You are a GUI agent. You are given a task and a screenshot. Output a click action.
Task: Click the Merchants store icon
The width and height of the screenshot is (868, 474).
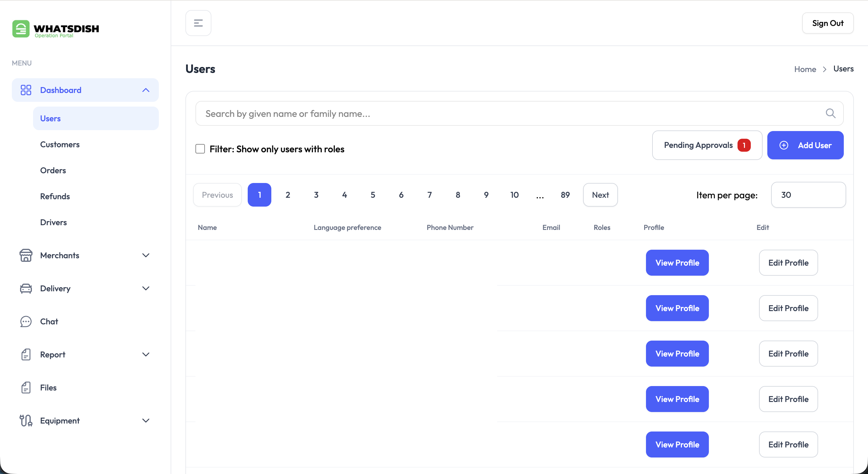point(26,255)
